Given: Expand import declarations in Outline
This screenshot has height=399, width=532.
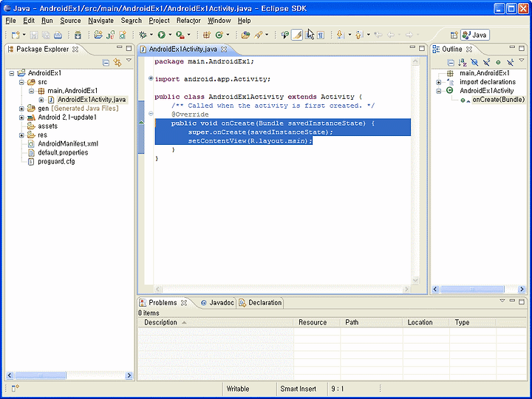Looking at the screenshot, I should pos(439,82).
